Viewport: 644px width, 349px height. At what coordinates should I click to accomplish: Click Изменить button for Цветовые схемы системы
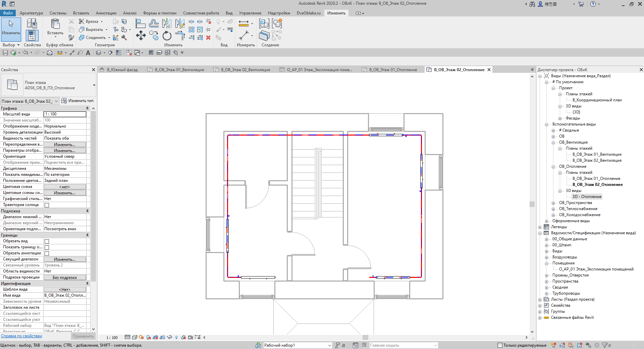point(65,193)
